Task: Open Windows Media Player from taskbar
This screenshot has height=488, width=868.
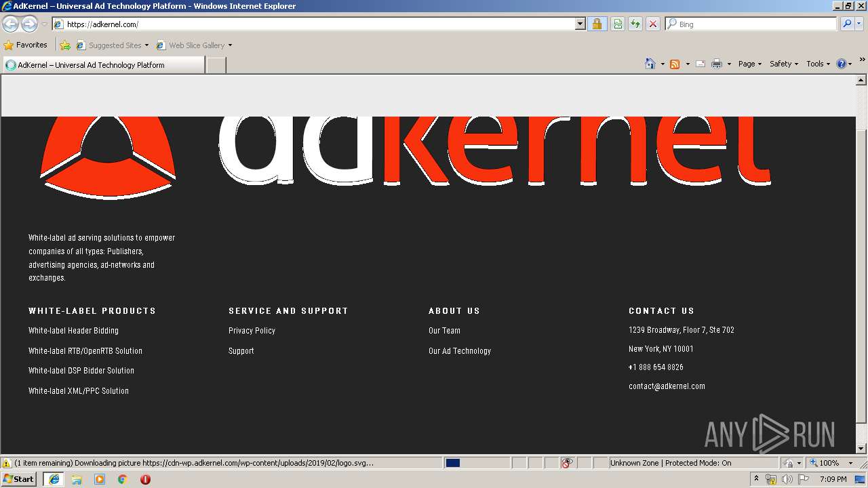Action: tap(100, 479)
